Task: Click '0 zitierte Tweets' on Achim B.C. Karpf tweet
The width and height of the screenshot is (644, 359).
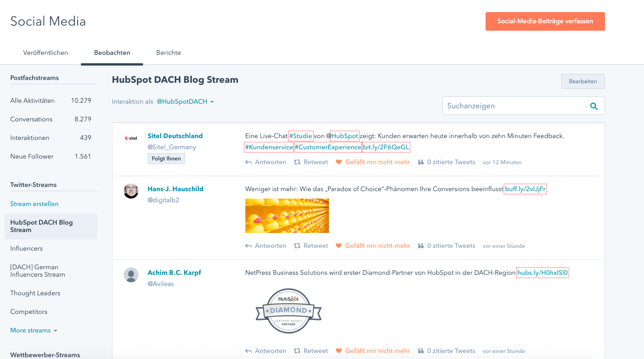Action: [451, 351]
